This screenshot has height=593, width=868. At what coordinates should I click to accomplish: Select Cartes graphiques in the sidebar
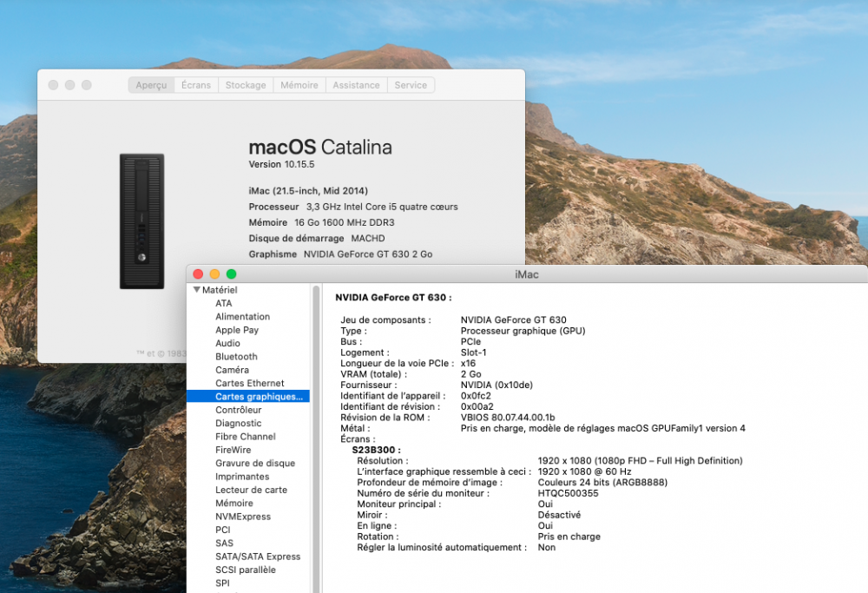[248, 397]
